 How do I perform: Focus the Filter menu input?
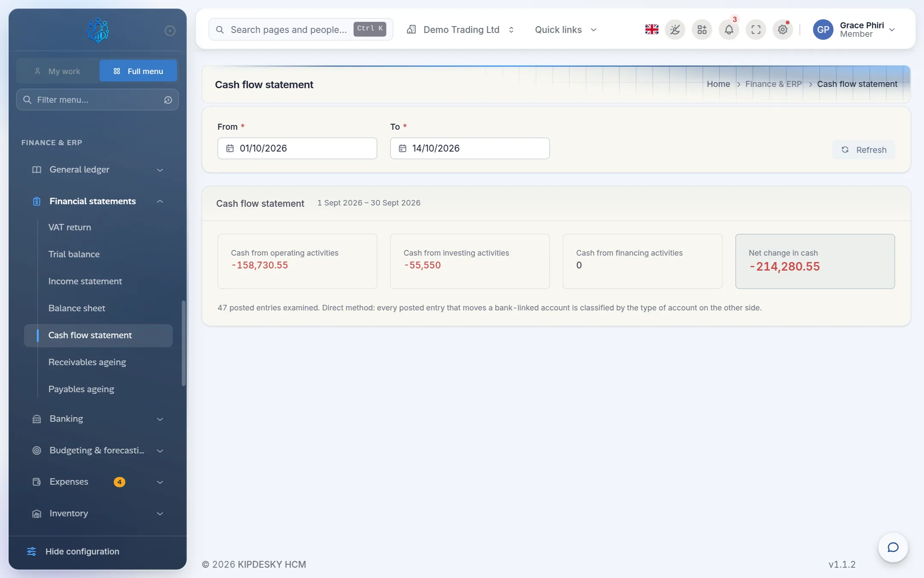pos(98,100)
